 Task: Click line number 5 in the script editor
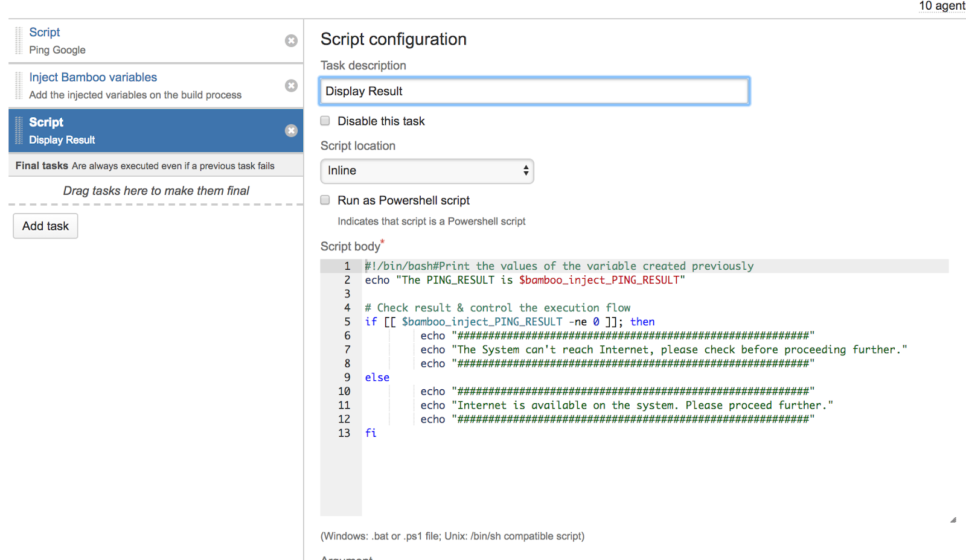[x=347, y=322]
